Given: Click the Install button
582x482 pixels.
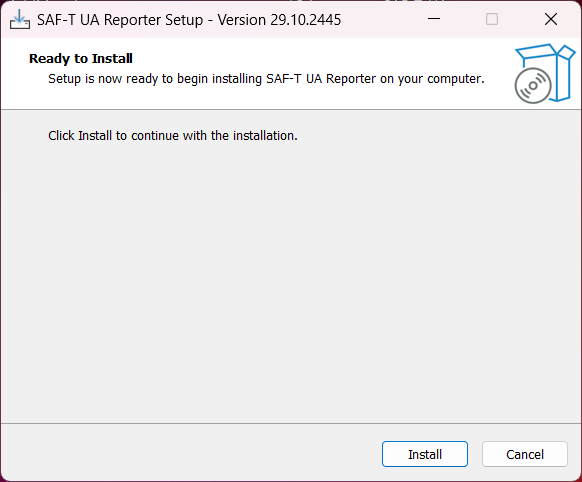Looking at the screenshot, I should (425, 454).
